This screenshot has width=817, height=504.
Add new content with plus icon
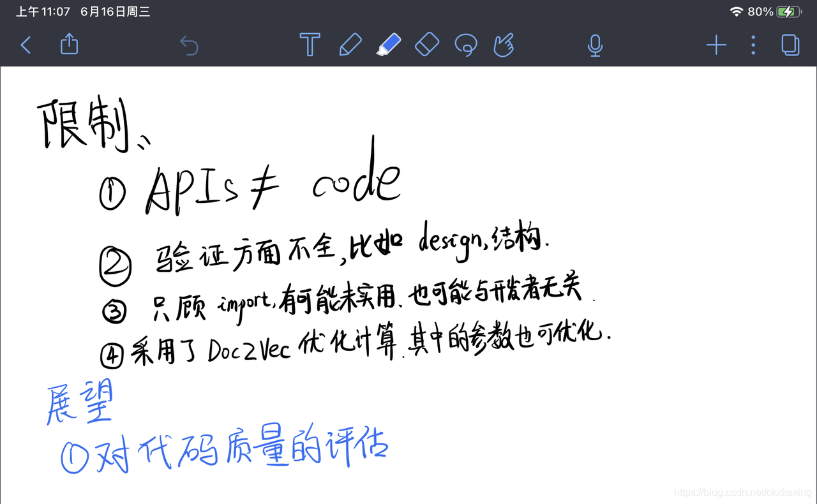[716, 45]
